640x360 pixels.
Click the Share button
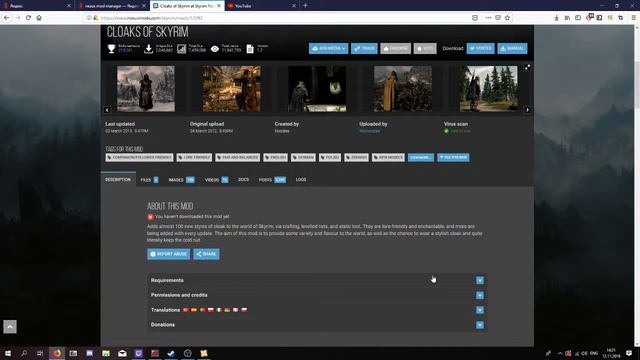coord(206,254)
